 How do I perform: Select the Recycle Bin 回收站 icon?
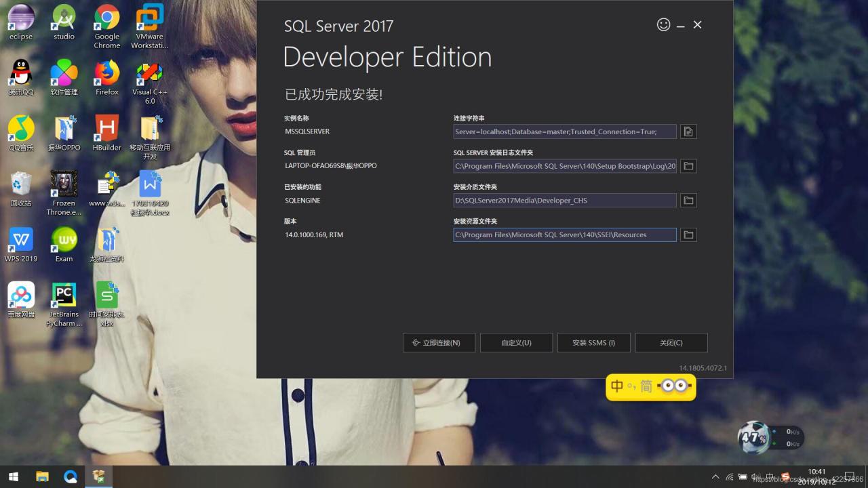click(21, 188)
